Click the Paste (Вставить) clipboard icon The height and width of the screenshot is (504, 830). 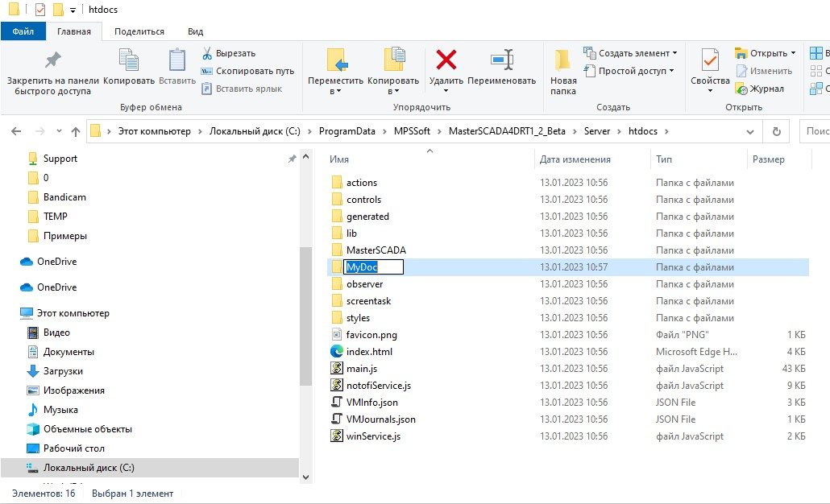[176, 60]
